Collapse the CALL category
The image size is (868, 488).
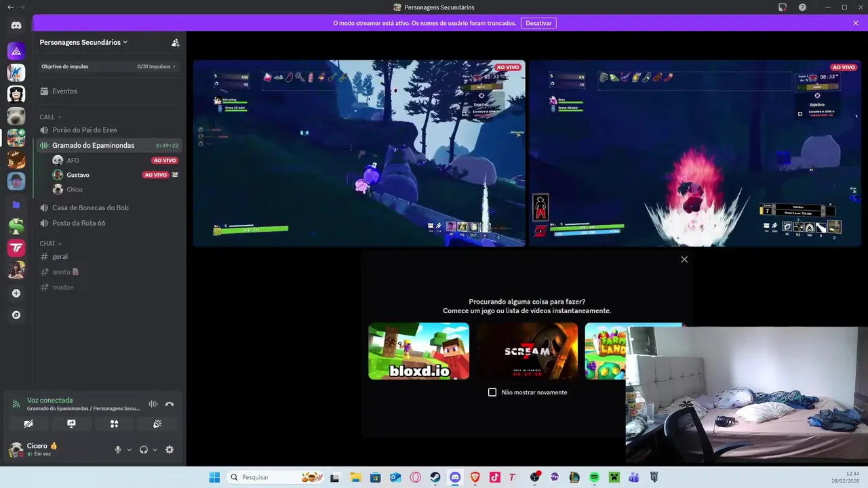(x=50, y=117)
